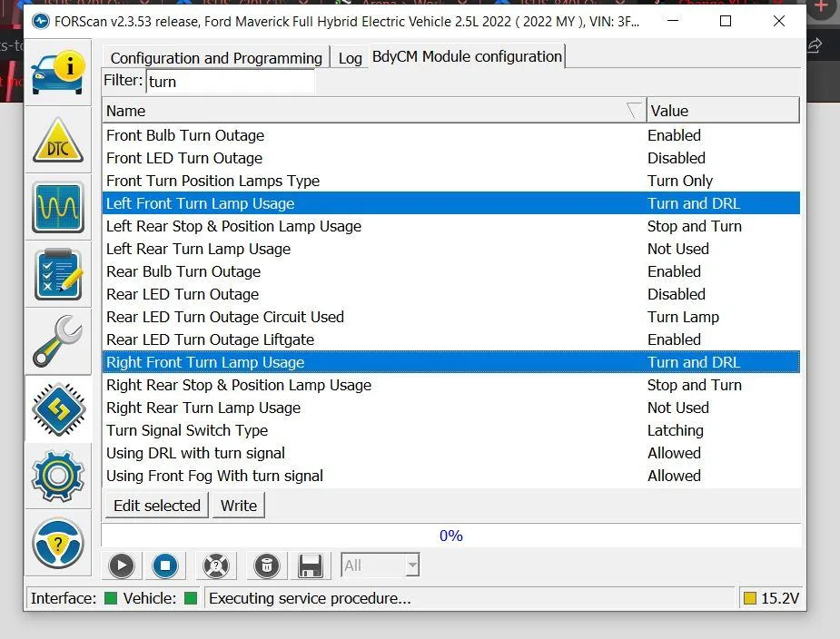
Task: Click the Edit selected button
Action: (x=157, y=506)
